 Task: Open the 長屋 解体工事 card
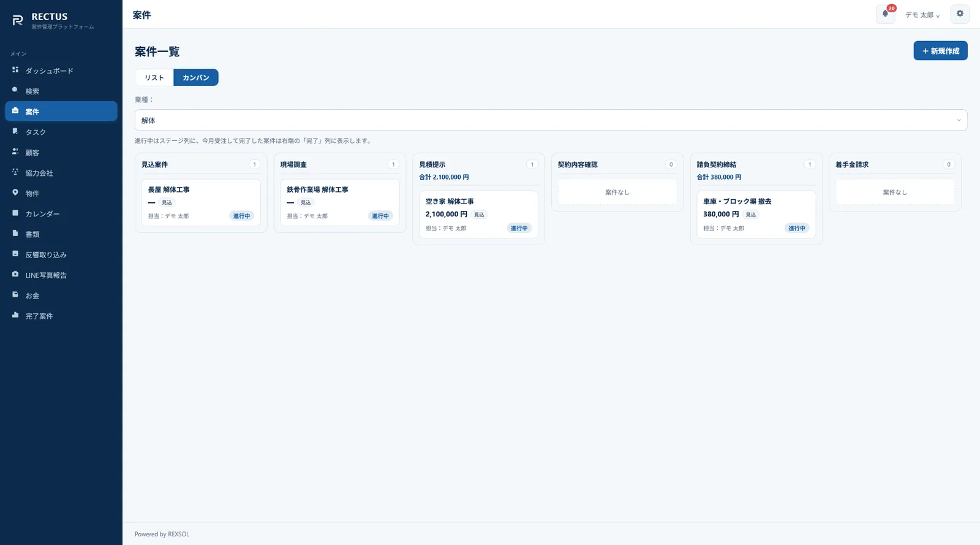201,202
